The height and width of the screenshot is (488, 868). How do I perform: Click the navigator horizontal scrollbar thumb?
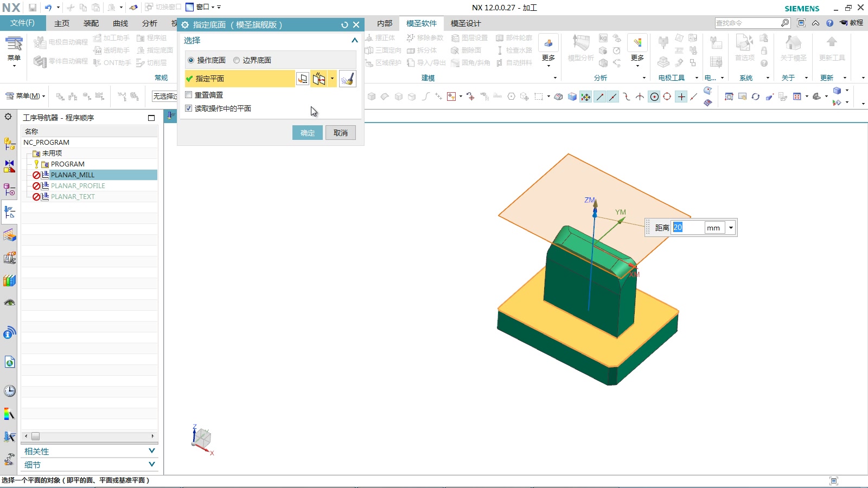(x=35, y=436)
